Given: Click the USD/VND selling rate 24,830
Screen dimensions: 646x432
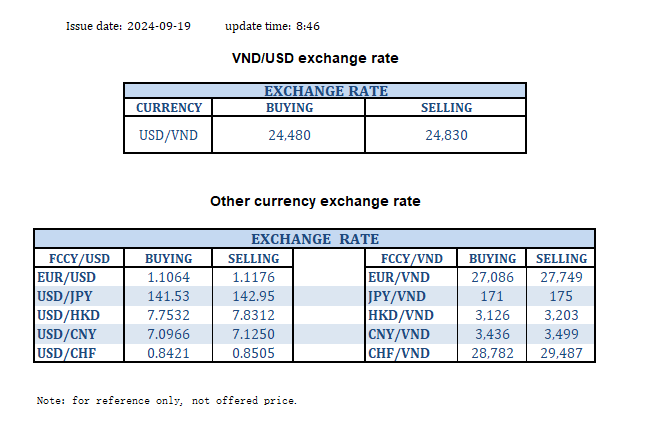Looking at the screenshot, I should [x=445, y=135].
